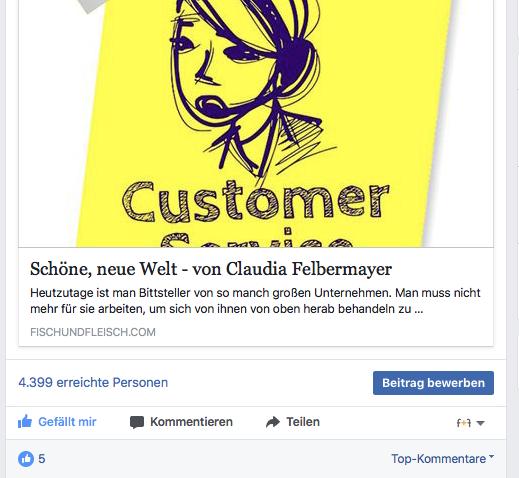
Task: Open 4.399 erreichte Personen statistics
Action: pyautogui.click(x=93, y=382)
